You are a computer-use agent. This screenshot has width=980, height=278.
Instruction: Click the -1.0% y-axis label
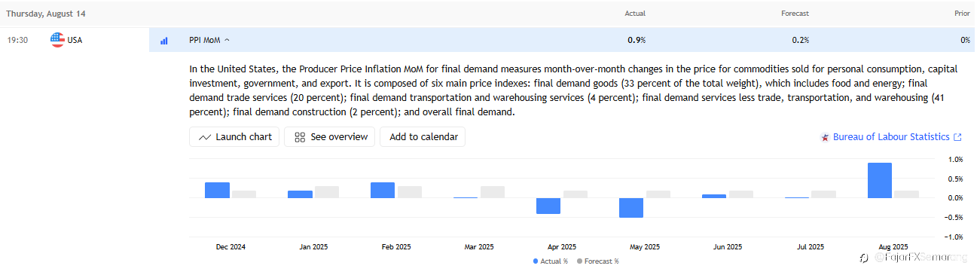tap(954, 237)
